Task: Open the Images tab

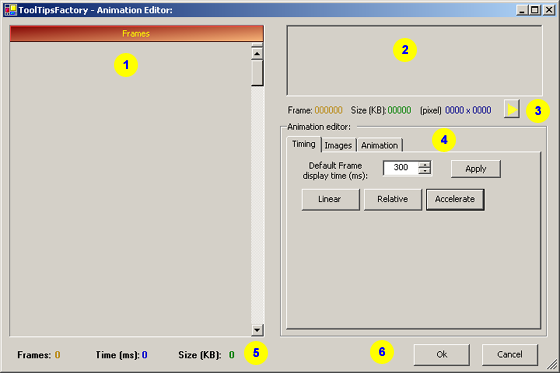Action: tap(338, 145)
